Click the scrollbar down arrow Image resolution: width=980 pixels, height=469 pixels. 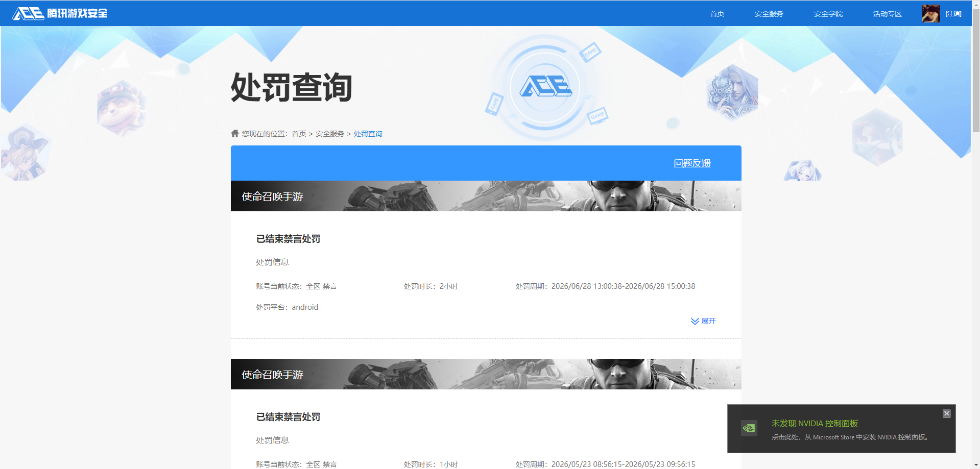click(975, 465)
